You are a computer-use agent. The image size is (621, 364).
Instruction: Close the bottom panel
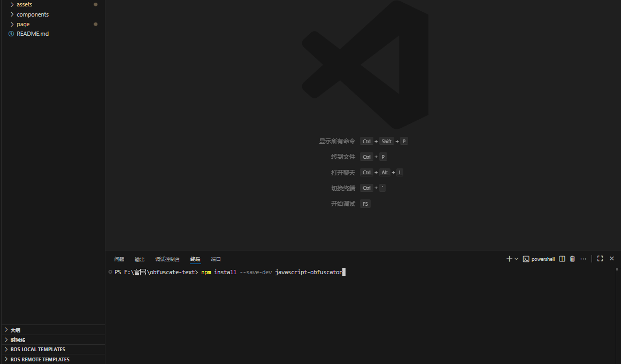click(612, 258)
